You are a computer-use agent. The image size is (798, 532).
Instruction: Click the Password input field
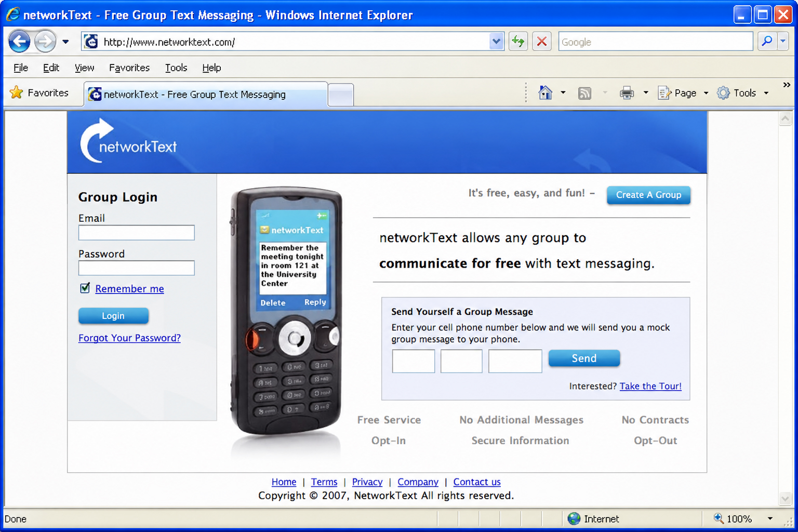(136, 268)
